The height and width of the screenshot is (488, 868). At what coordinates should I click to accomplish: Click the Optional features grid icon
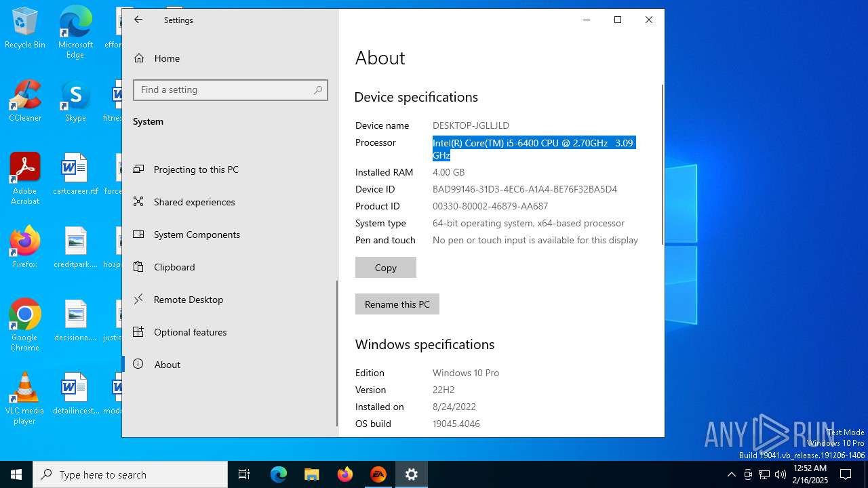coord(138,332)
